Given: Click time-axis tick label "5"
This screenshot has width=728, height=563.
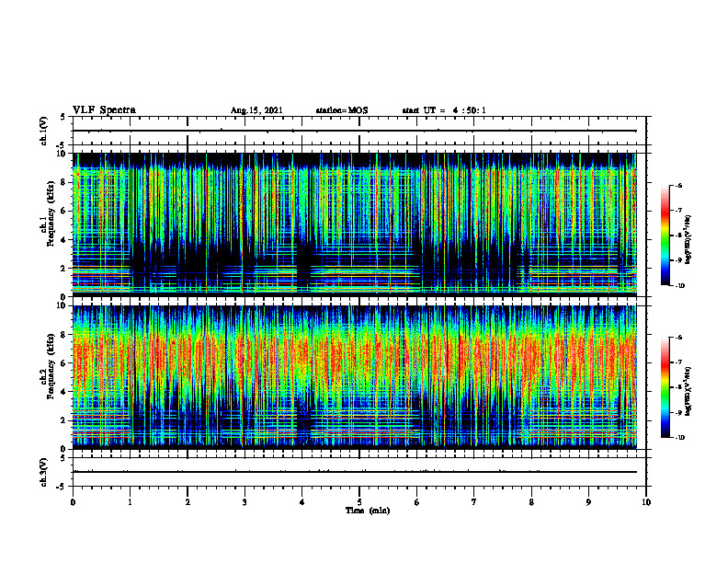Looking at the screenshot, I should pos(359,502).
